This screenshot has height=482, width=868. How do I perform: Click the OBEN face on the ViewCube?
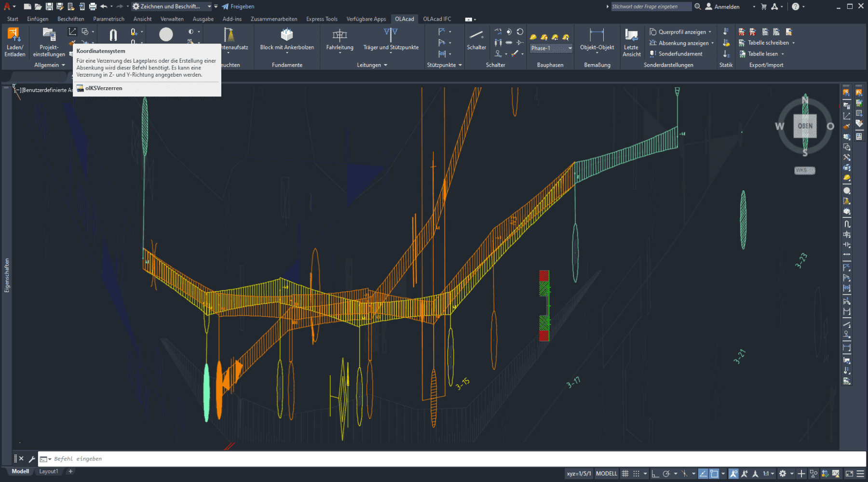tap(805, 126)
